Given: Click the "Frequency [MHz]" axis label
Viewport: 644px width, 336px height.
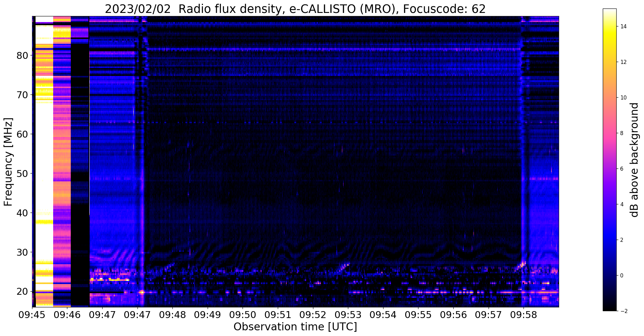Looking at the screenshot, I should [8, 162].
